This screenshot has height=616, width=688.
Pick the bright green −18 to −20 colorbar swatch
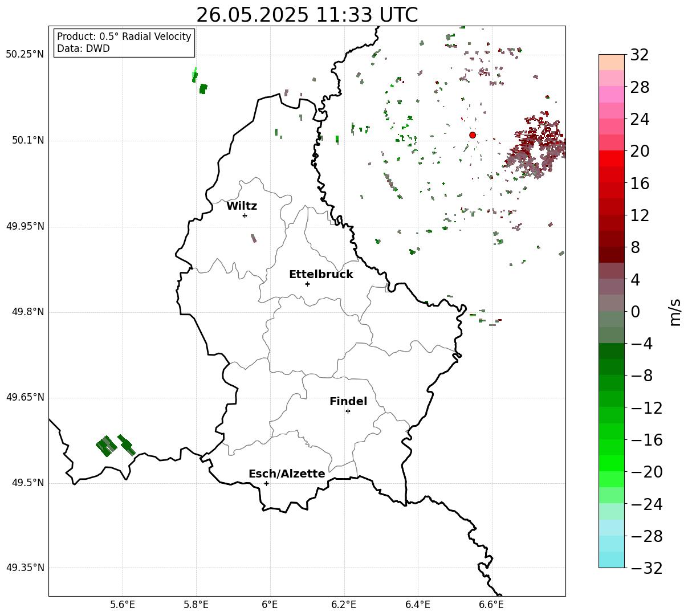[612, 463]
